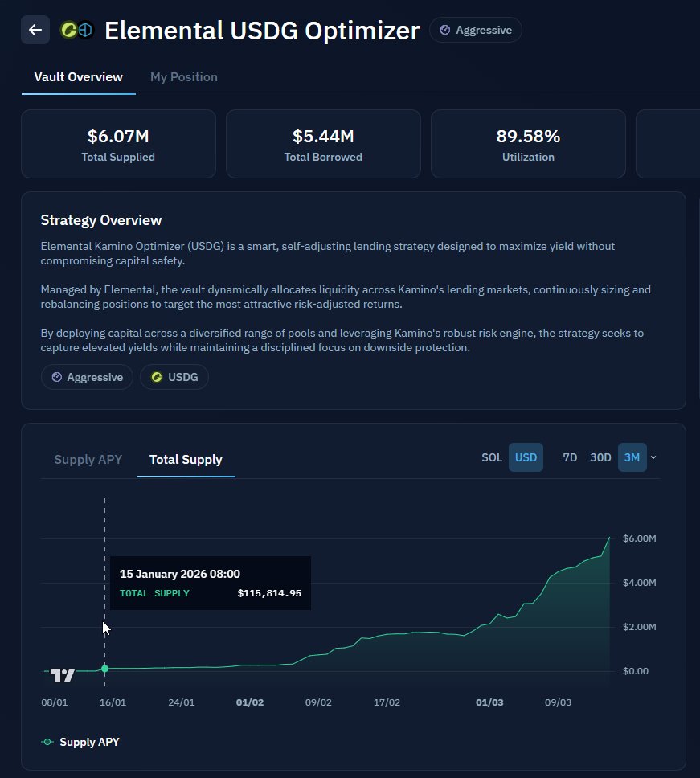Switch chart denomination to USD
700x778 pixels.
pos(526,457)
